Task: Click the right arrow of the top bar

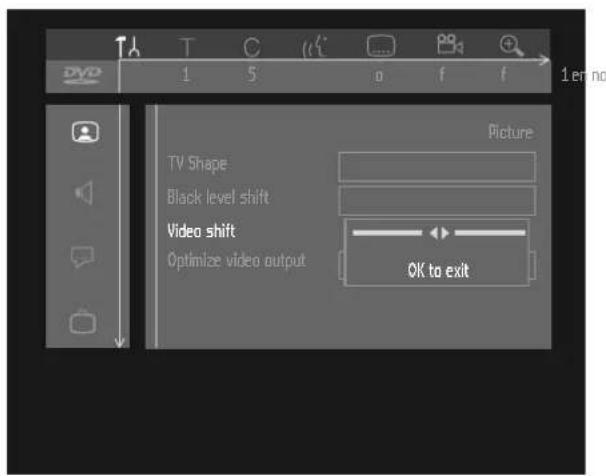Action: 544,60
